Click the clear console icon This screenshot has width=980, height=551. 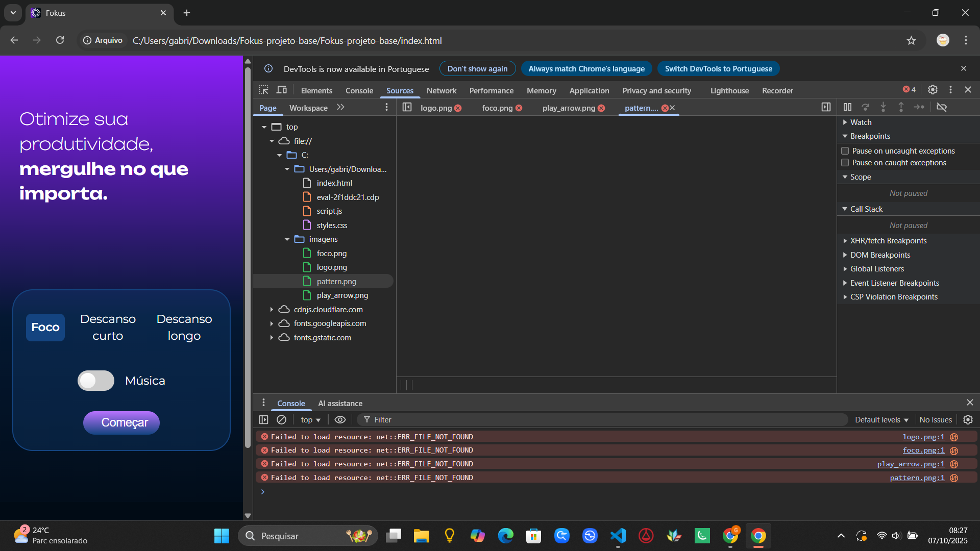point(281,419)
